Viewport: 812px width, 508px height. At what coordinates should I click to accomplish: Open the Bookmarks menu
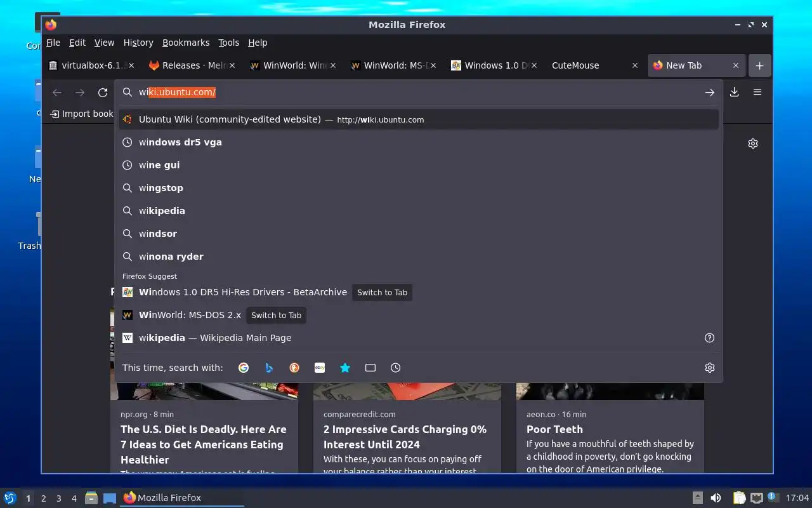click(186, 43)
